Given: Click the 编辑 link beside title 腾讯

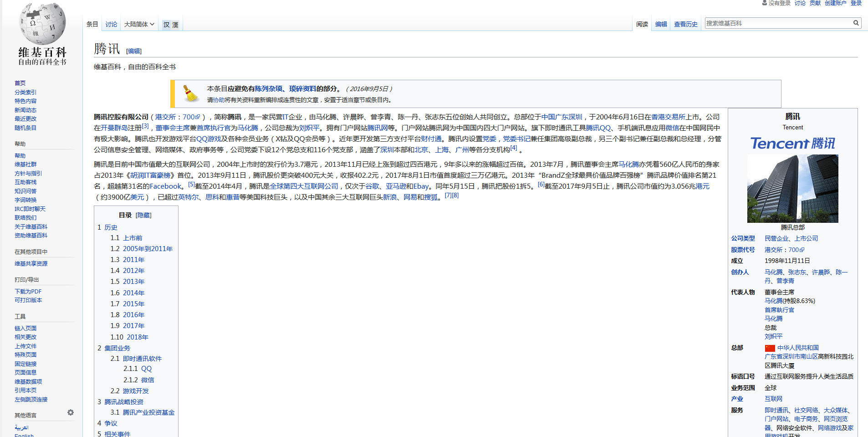Looking at the screenshot, I should click(134, 51).
